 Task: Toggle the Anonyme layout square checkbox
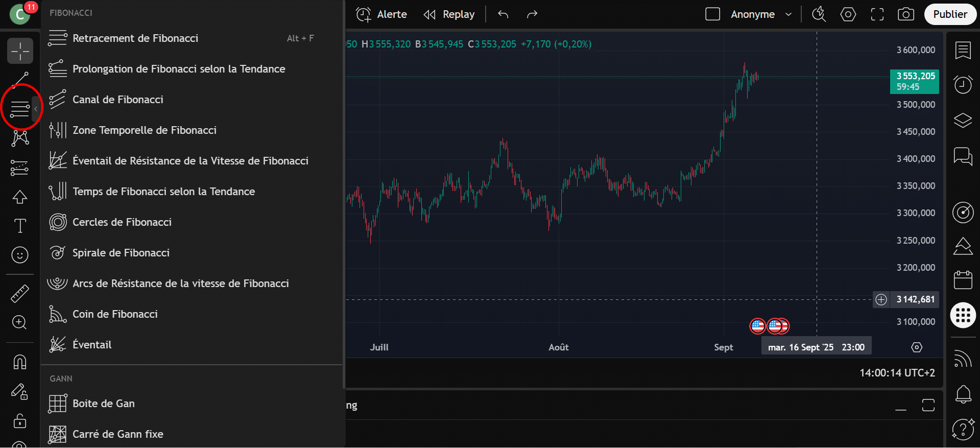click(x=712, y=14)
